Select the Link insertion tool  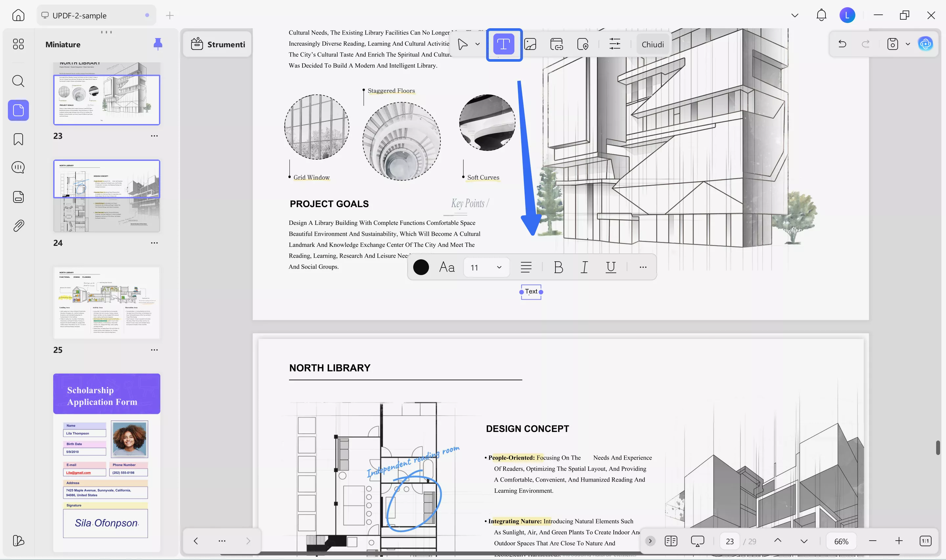(557, 44)
